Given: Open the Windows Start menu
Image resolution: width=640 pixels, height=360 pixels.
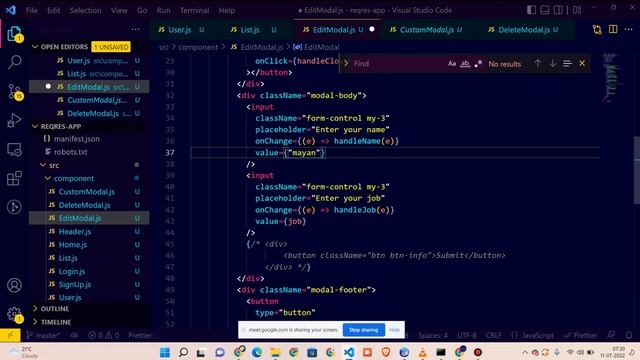Looking at the screenshot, I should tap(165, 352).
